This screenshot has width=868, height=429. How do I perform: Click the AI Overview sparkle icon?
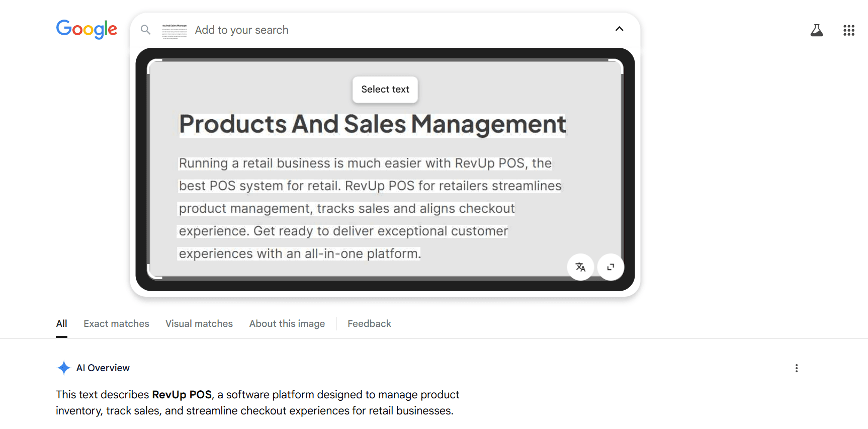(x=64, y=368)
